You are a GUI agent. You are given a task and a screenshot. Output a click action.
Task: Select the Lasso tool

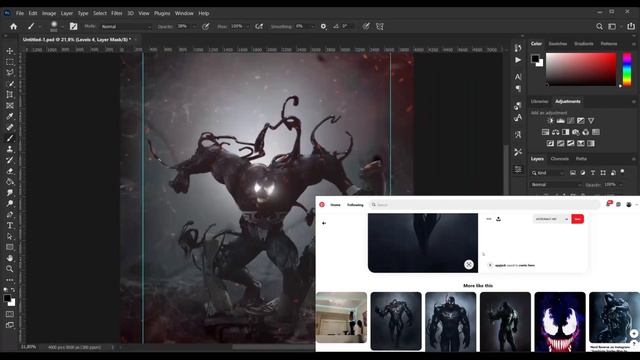click(10, 73)
